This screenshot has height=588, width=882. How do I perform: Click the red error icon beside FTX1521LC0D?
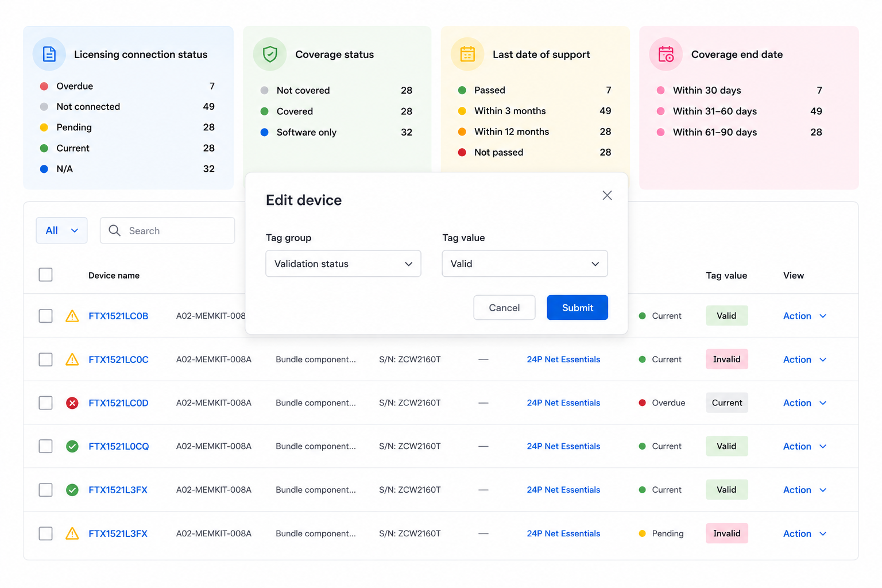click(x=72, y=403)
